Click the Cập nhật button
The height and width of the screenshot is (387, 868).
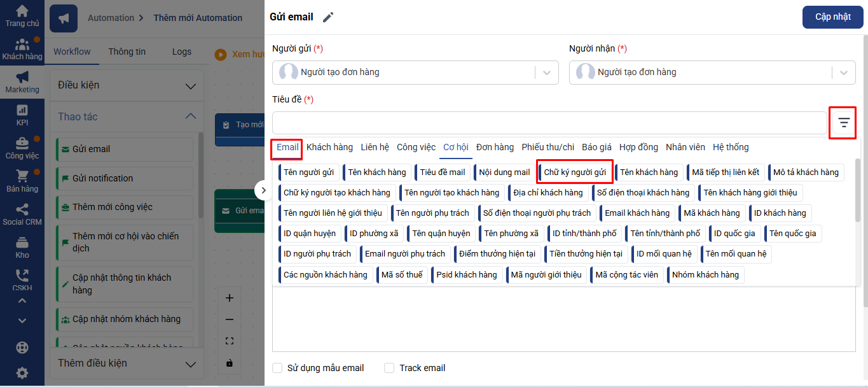(x=832, y=17)
